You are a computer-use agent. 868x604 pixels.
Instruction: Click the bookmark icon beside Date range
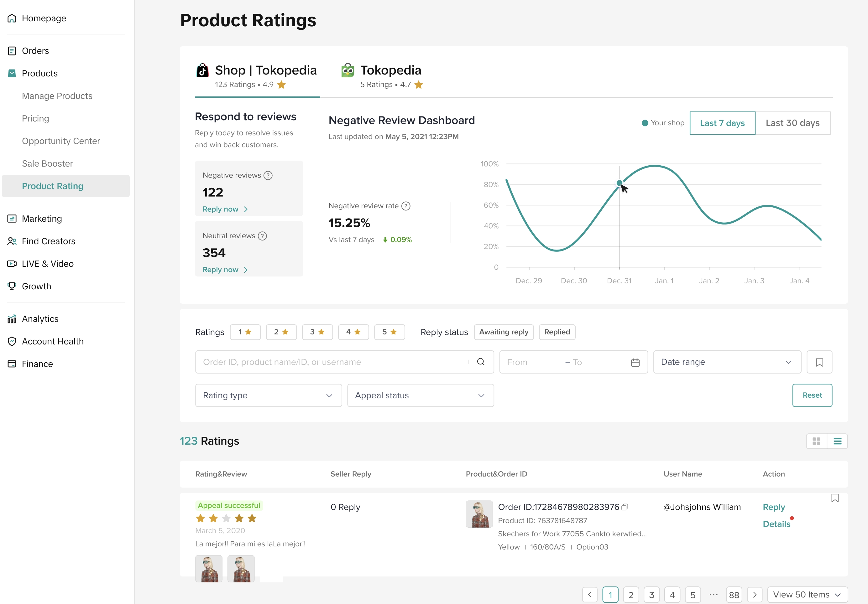[x=819, y=362]
